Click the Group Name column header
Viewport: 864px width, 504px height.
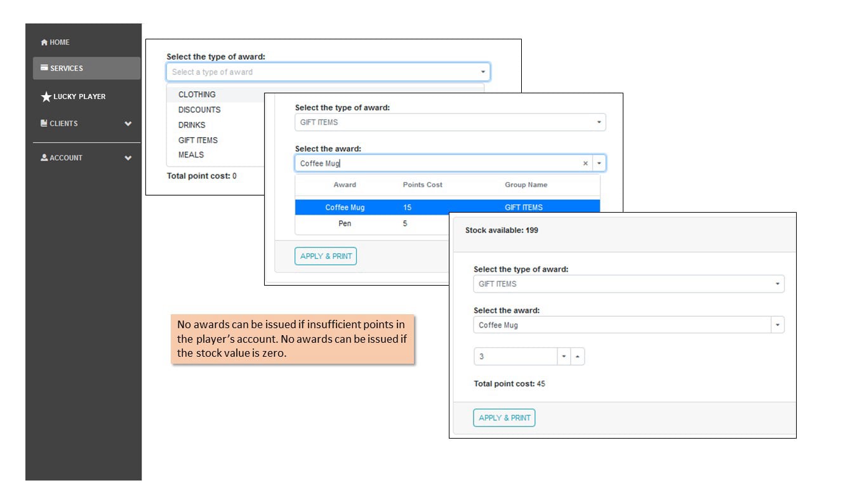coord(526,185)
